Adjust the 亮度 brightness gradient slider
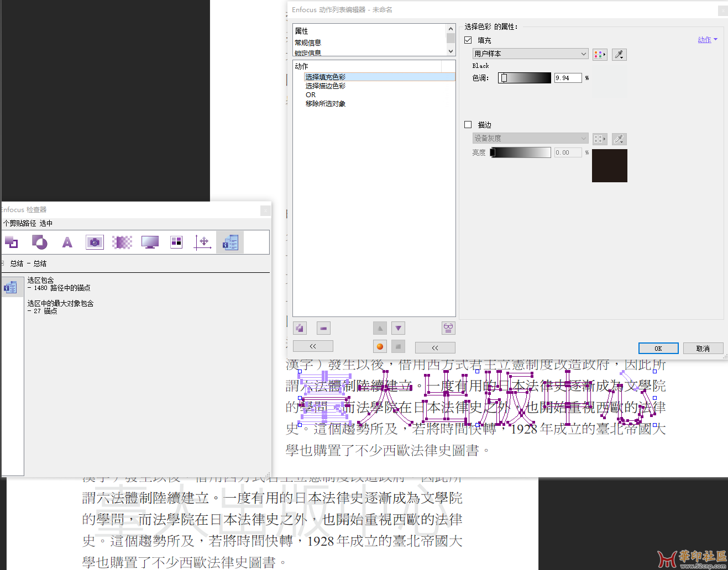Image resolution: width=728 pixels, height=570 pixels. point(520,152)
